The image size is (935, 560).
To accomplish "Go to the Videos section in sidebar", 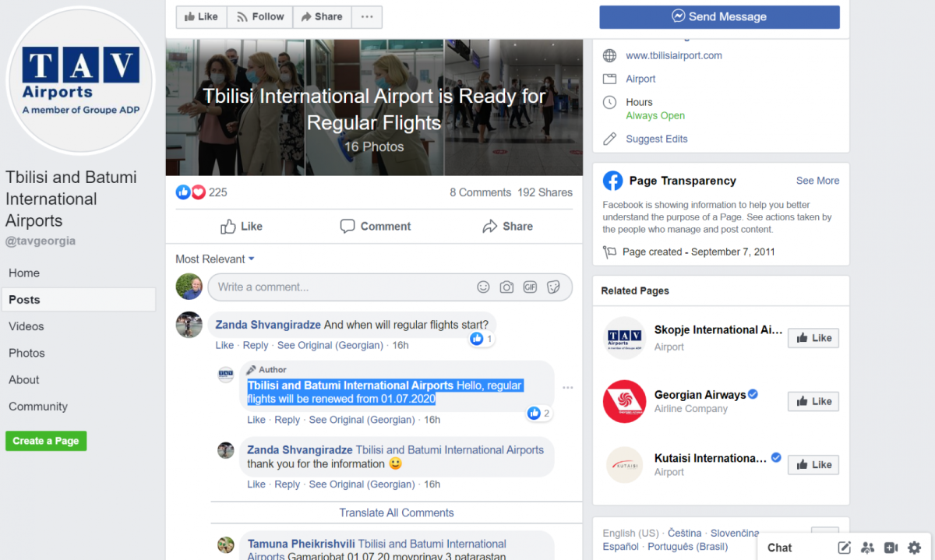I will [26, 326].
